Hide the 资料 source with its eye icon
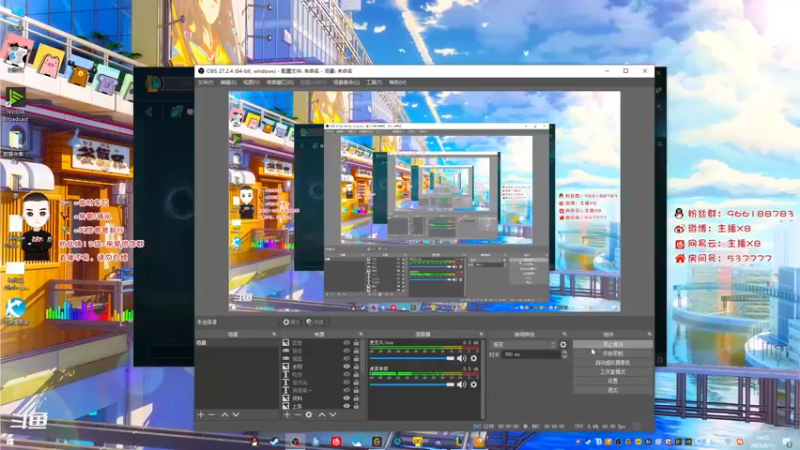Screen dimensions: 800x450 (346, 398)
